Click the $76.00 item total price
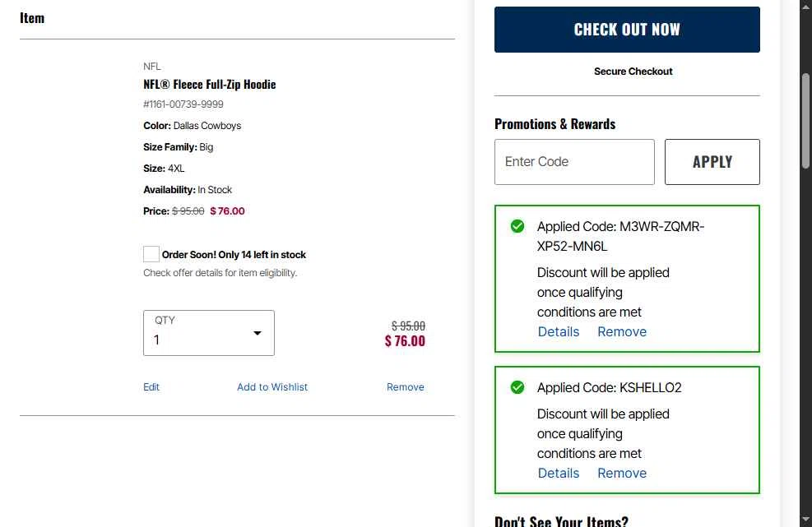The height and width of the screenshot is (527, 812). point(405,341)
